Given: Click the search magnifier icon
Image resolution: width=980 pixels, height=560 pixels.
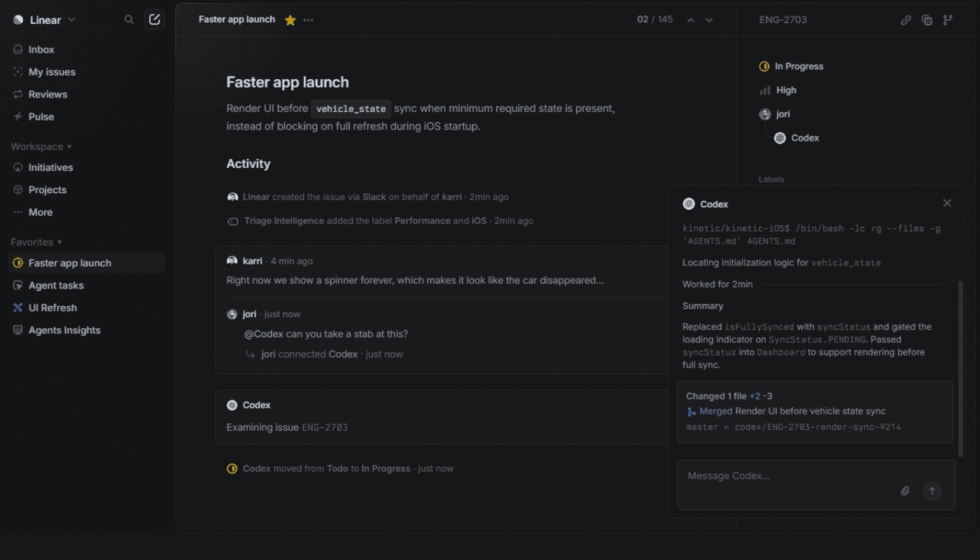Looking at the screenshot, I should [x=129, y=20].
